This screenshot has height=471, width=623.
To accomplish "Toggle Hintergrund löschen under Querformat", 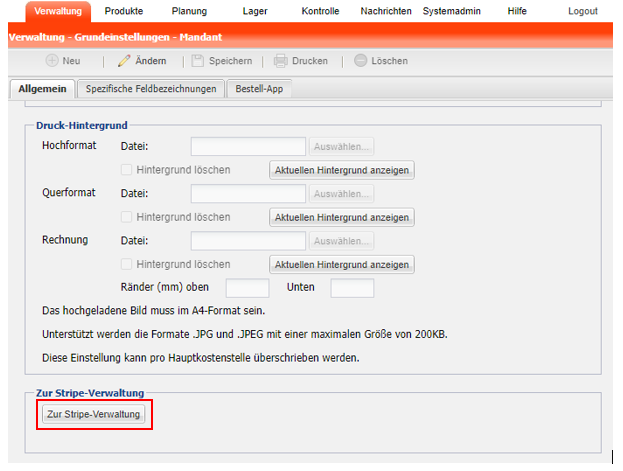I will [126, 217].
